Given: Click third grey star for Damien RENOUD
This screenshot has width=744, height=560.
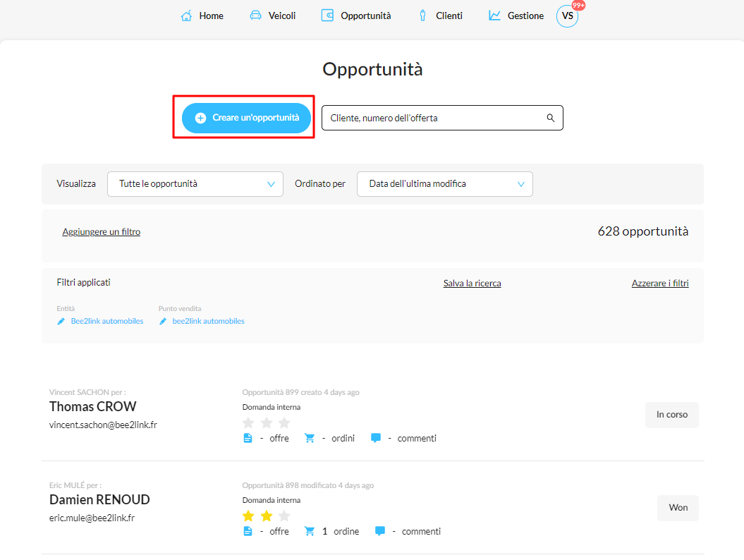Looking at the screenshot, I should click(284, 516).
